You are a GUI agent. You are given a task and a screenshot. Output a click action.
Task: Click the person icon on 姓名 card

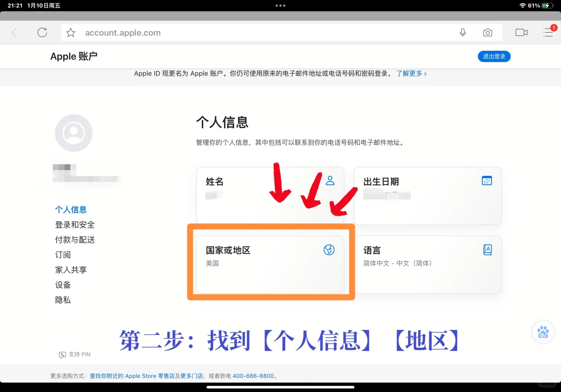click(x=330, y=180)
